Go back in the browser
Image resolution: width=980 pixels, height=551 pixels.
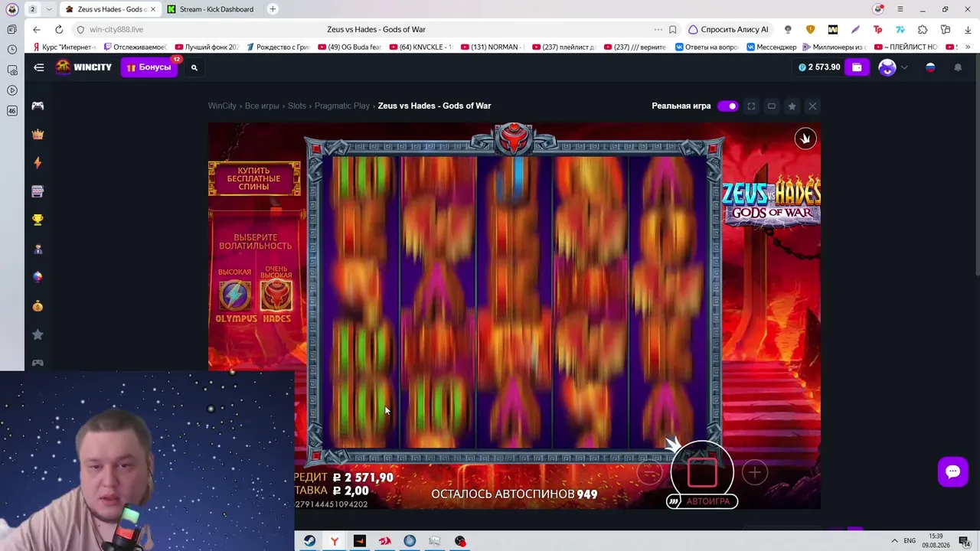click(37, 30)
